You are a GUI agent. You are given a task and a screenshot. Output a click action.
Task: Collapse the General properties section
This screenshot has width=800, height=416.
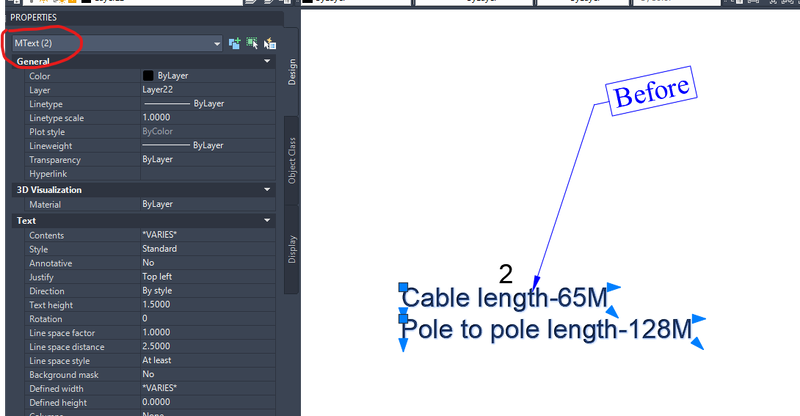[x=267, y=61]
